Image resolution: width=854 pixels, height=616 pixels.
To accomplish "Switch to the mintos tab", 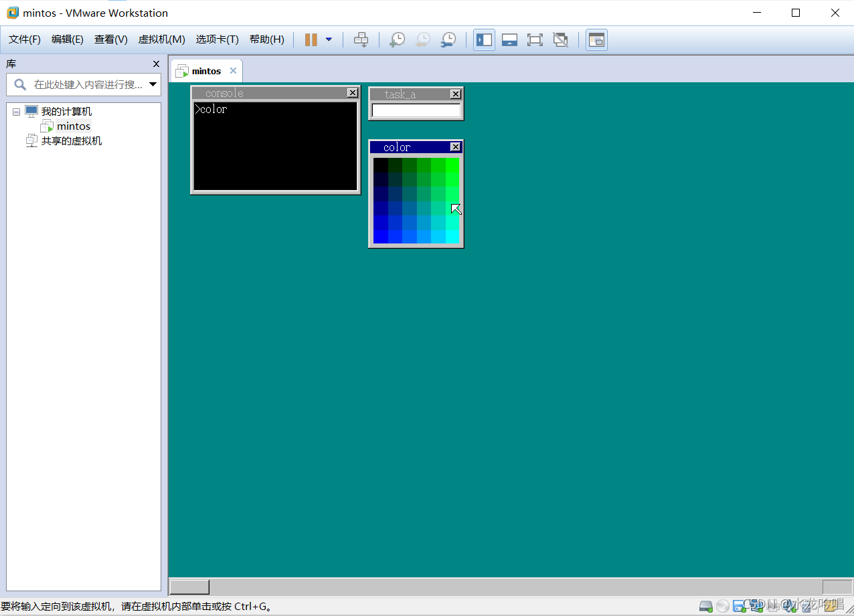I will pos(206,71).
